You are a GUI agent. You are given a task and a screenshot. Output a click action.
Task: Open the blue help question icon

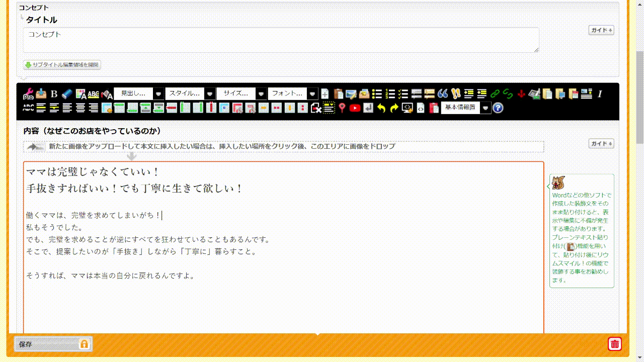coord(498,108)
